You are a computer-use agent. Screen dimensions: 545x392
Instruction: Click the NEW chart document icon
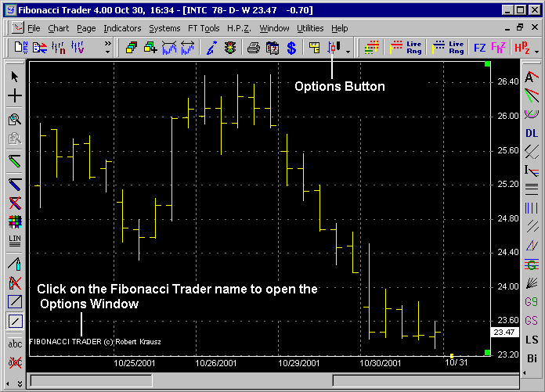(21, 47)
